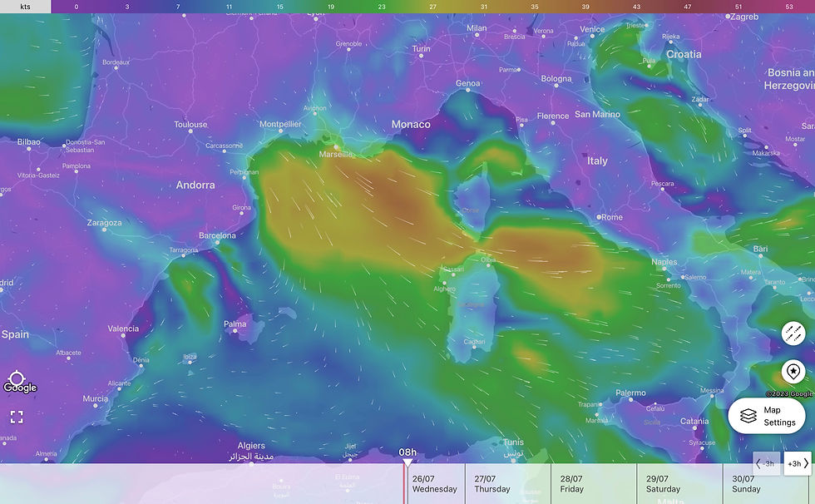The height and width of the screenshot is (504, 815).
Task: Click Split city label
Action: tap(744, 130)
